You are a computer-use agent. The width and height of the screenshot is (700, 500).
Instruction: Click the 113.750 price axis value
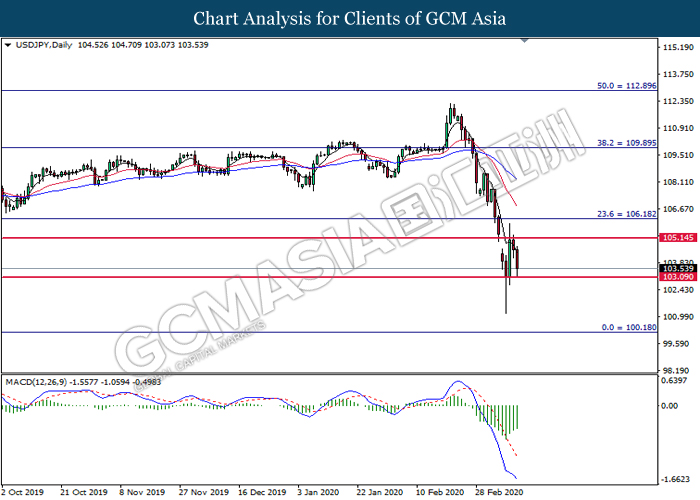(x=679, y=75)
